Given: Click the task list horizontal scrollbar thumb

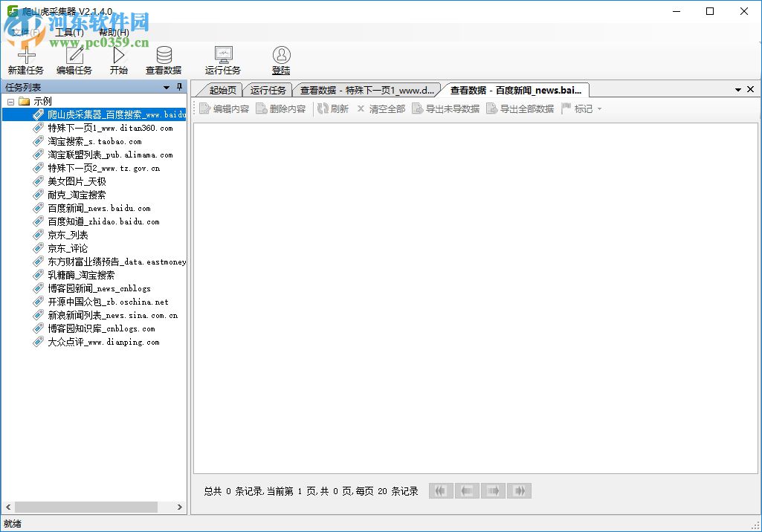Looking at the screenshot, I should click(86, 507).
